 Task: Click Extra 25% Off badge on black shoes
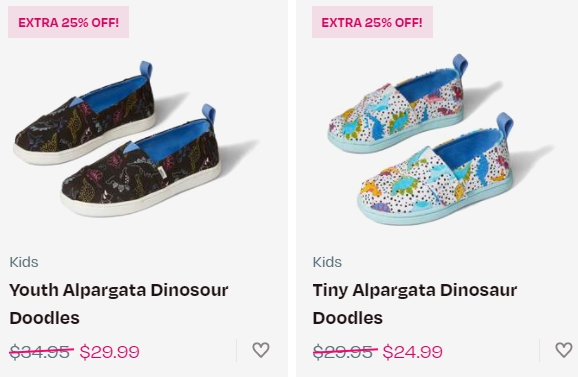(69, 22)
